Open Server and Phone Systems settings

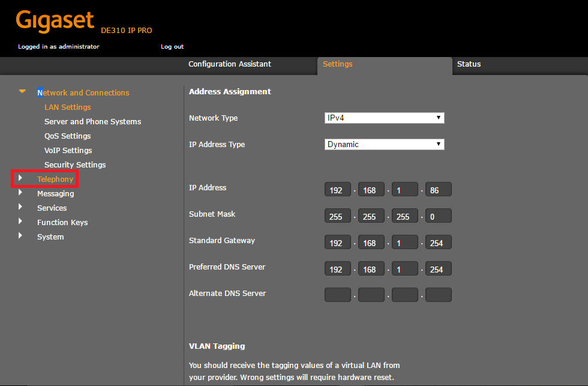[x=92, y=121]
